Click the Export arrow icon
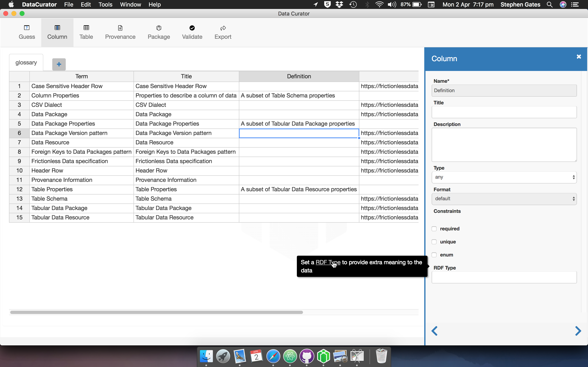The height and width of the screenshot is (367, 588). point(223,28)
